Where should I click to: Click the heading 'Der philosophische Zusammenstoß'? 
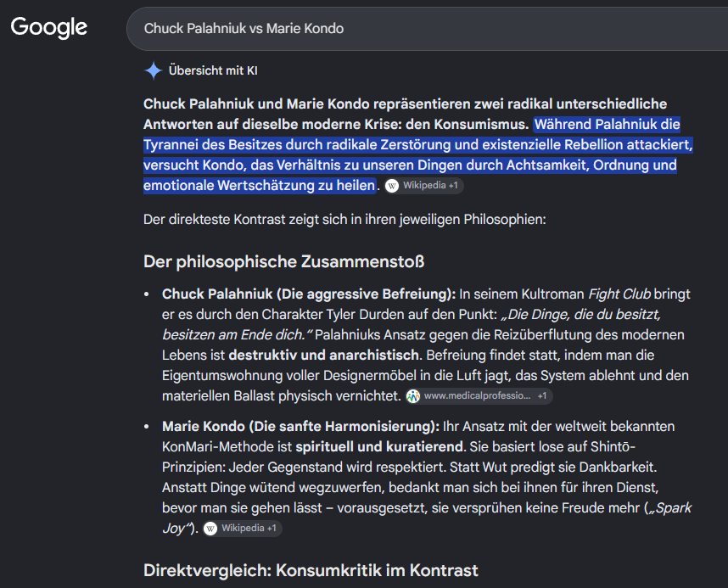point(283,261)
